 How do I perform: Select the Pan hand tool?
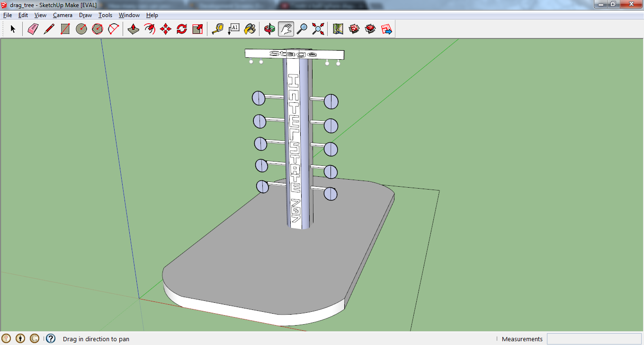pos(286,29)
